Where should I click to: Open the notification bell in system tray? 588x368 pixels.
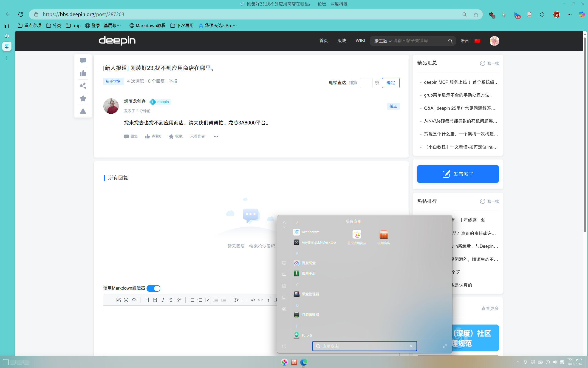click(525, 362)
